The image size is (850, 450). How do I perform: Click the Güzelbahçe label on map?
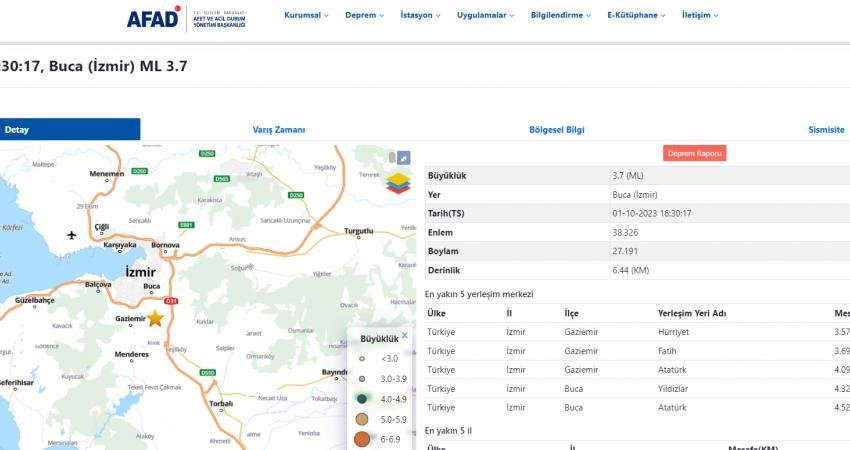pos(35,300)
